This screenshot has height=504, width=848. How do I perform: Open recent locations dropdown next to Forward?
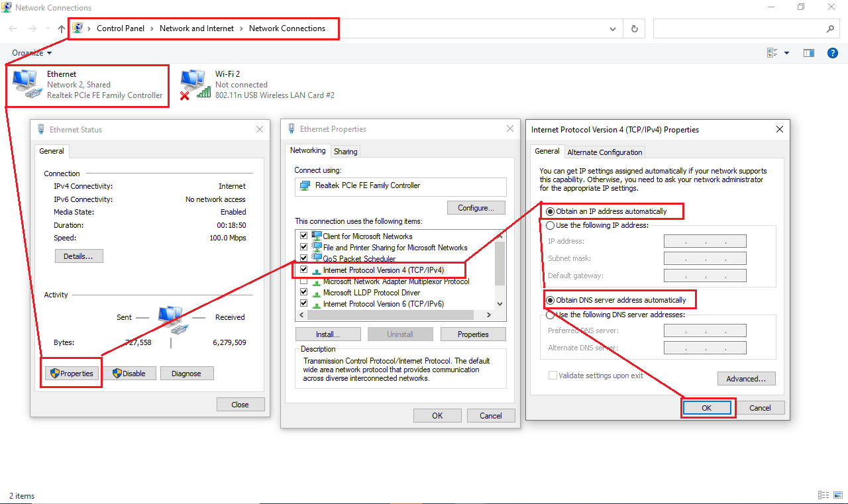[48, 28]
